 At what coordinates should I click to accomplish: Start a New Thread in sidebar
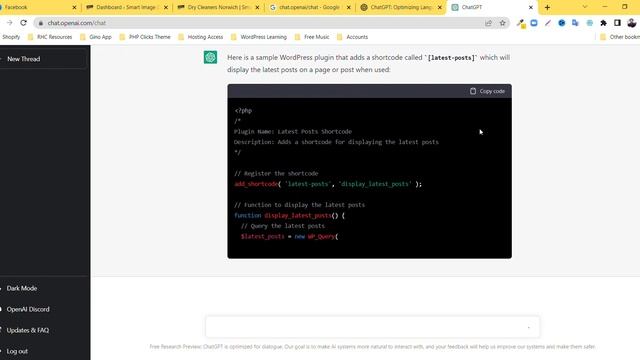[43, 59]
